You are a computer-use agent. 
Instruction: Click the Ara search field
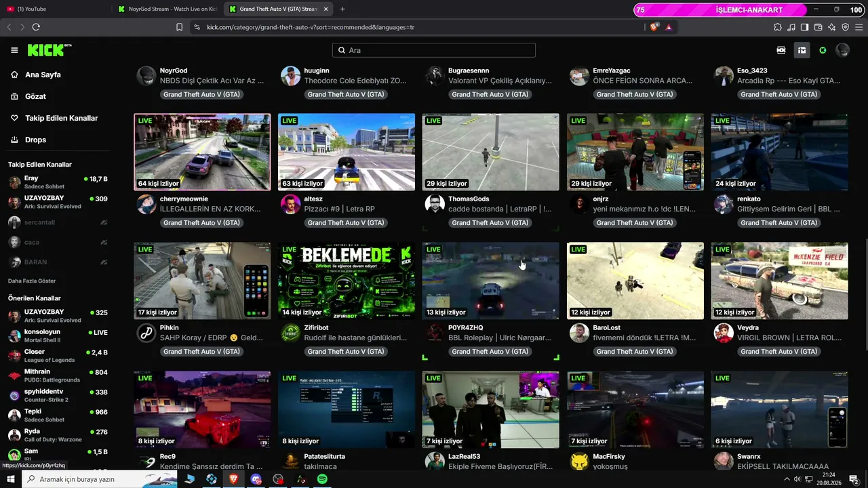coord(434,50)
